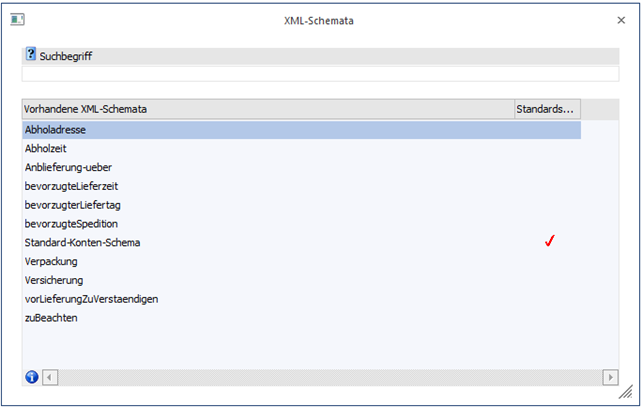Select vorLieferungZuVerstaendigen in the list
Screen dimensions: 642x409
pos(91,299)
